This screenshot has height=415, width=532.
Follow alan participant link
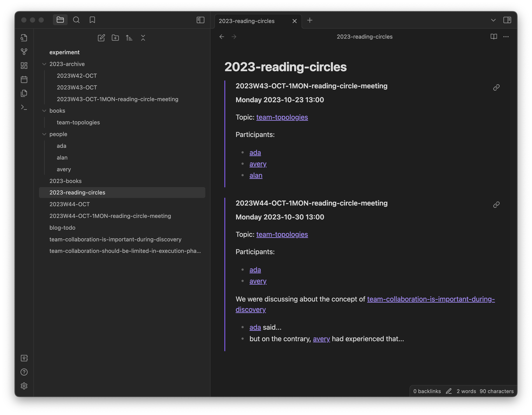[x=256, y=176]
